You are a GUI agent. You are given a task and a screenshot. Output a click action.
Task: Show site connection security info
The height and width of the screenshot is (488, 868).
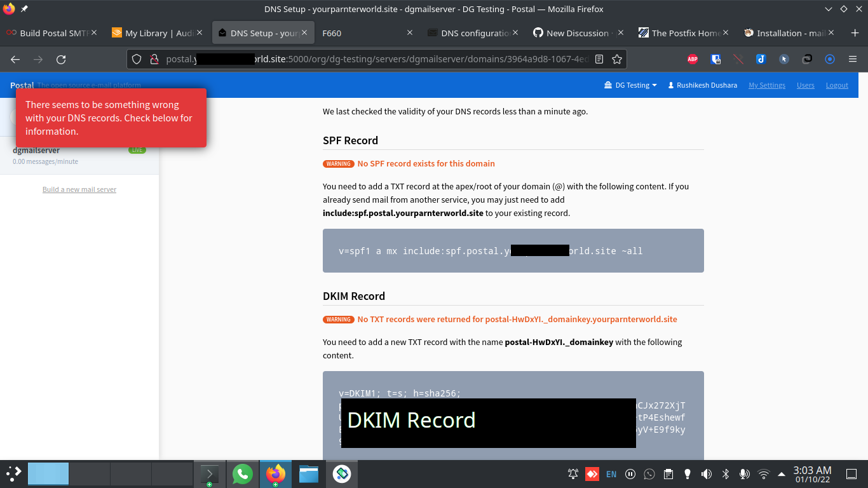(x=153, y=59)
